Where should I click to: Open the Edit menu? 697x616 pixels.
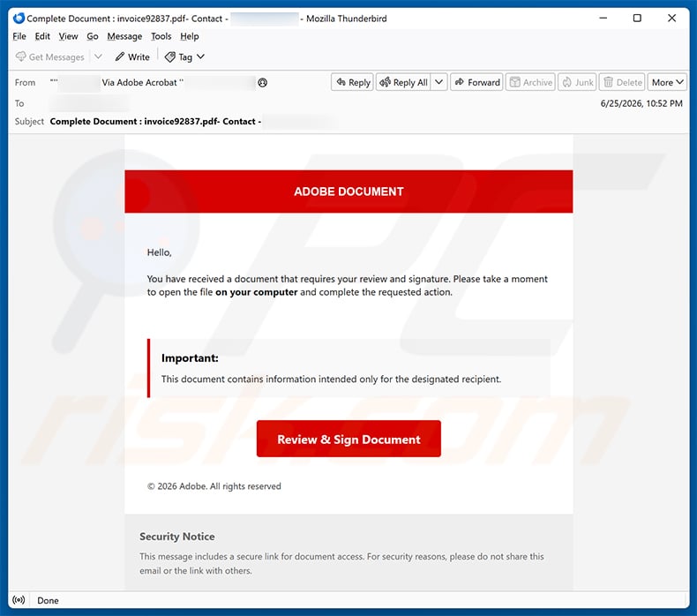tap(42, 36)
